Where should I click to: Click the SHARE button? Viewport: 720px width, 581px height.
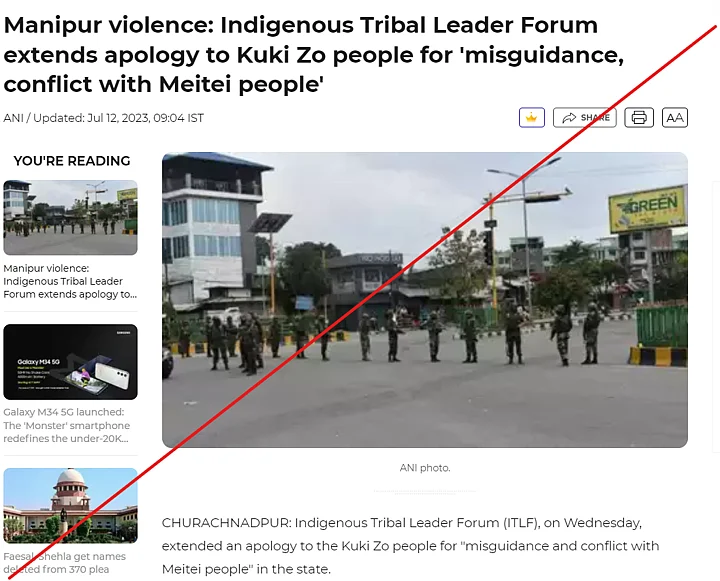(x=585, y=118)
